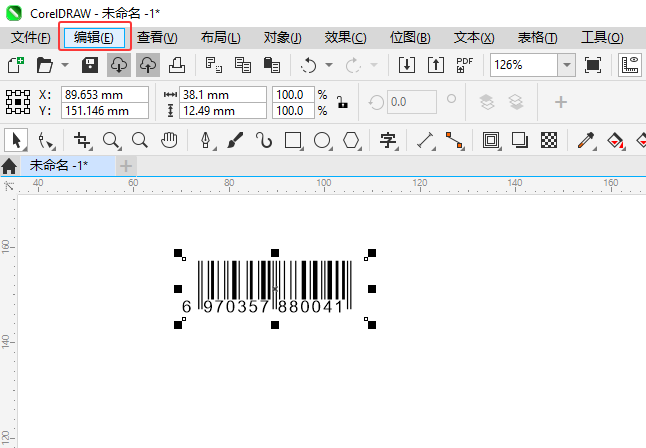Click the Y position field 151.146 mm
The image size is (646, 448).
click(x=105, y=110)
